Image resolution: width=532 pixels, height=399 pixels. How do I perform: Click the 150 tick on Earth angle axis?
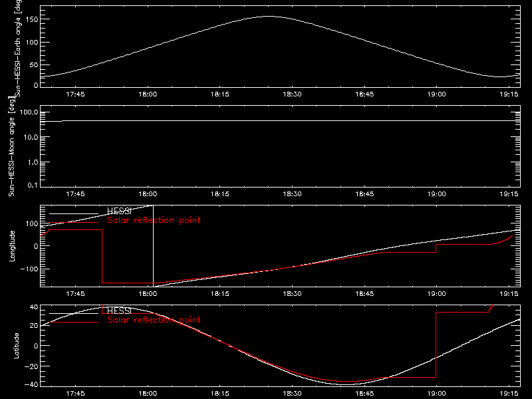pos(32,19)
